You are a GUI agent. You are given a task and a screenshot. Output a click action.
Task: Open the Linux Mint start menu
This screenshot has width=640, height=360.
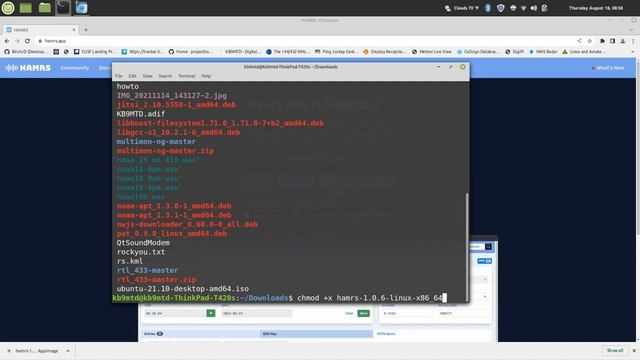tap(8, 7)
